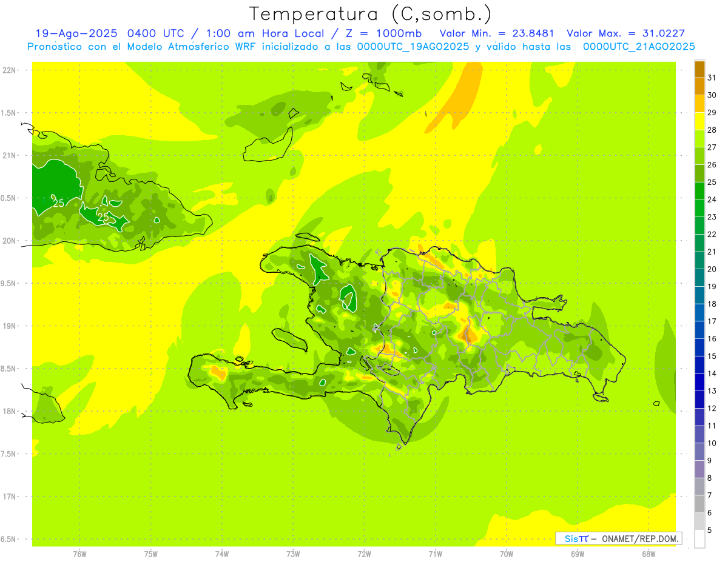
Task: Click the '70W' longitude axis label
Action: [x=507, y=554]
